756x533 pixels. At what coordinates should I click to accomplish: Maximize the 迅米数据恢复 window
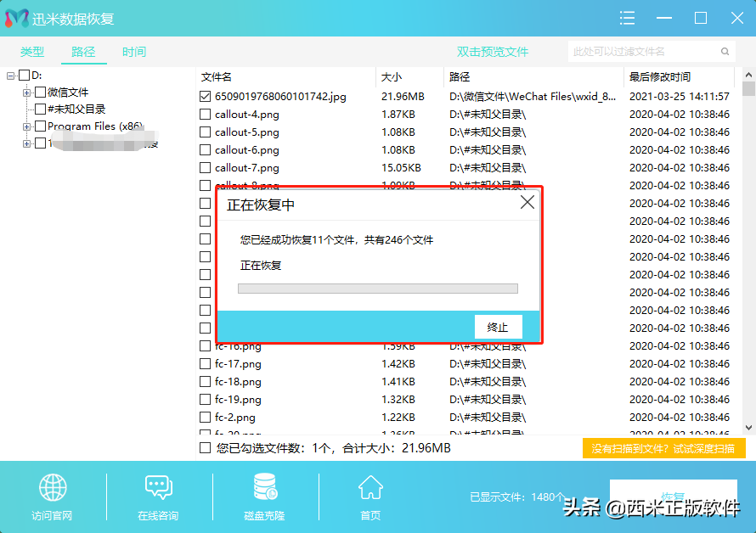point(701,19)
